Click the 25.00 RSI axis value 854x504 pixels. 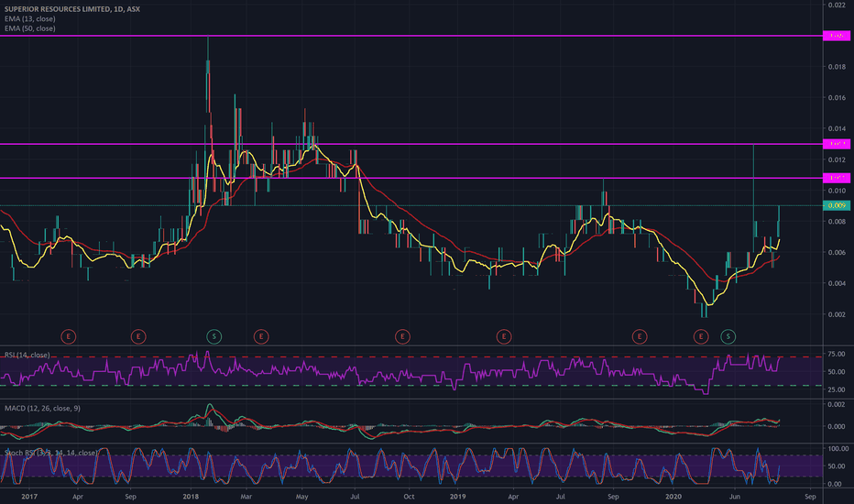838,389
